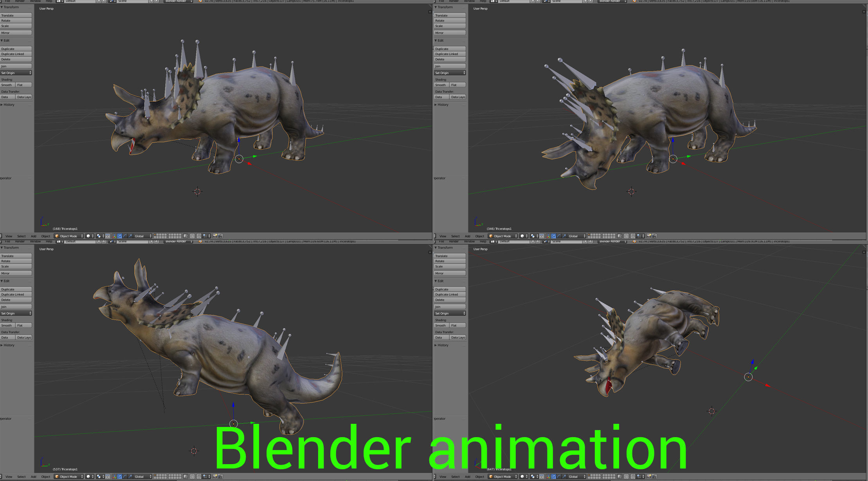Click blue Z-axis manipulator arrow in frame 537 view
The width and height of the screenshot is (868, 481).
(x=233, y=405)
